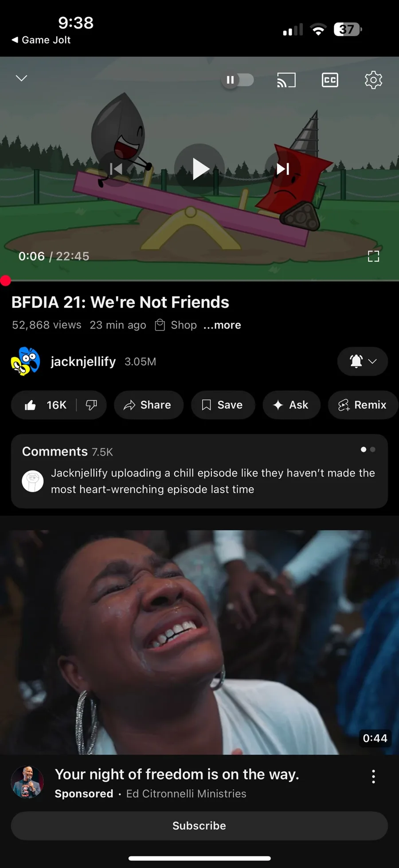Image resolution: width=399 pixels, height=868 pixels.
Task: Open the video settings gear
Action: pos(373,80)
